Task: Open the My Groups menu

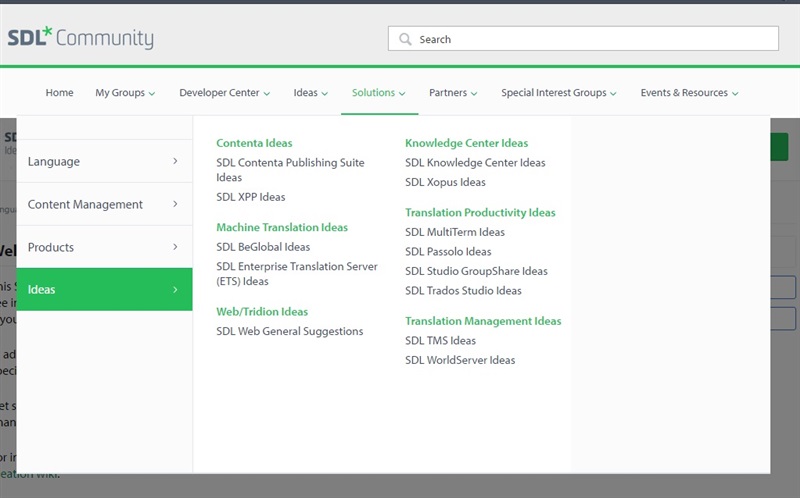Action: [x=125, y=92]
